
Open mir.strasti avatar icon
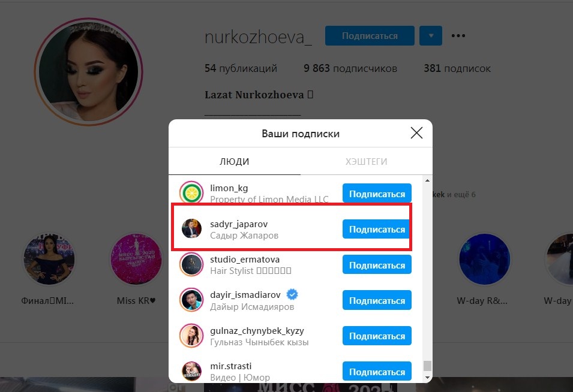(191, 371)
